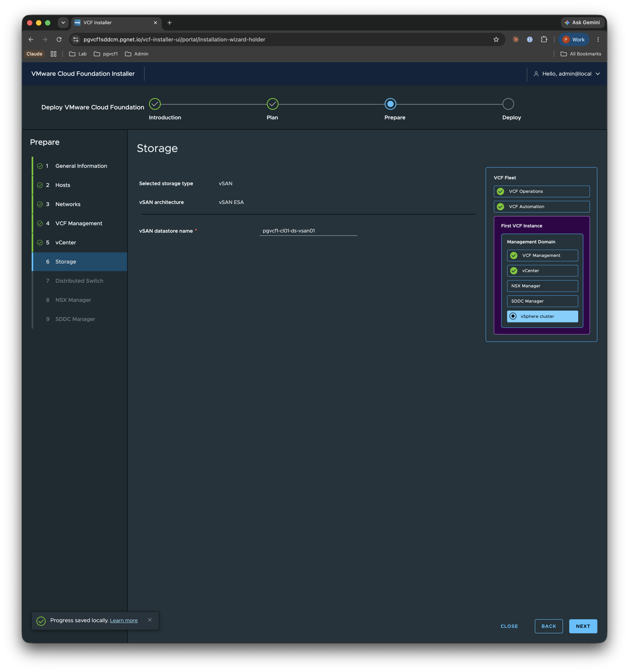The height and width of the screenshot is (672, 629).
Task: Open the Claude bookmark
Action: [34, 54]
